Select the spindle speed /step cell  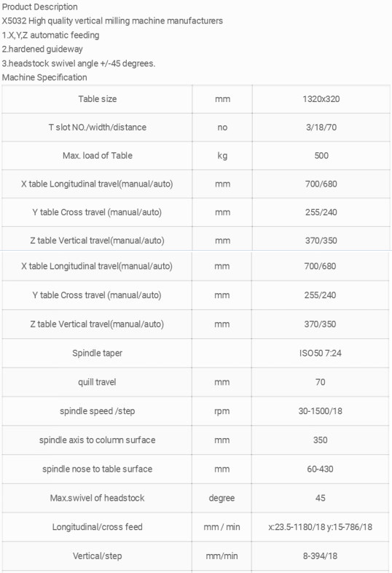(x=97, y=411)
